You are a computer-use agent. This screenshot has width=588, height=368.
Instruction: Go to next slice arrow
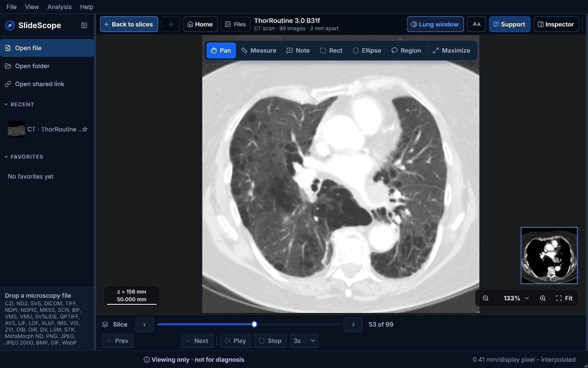click(353, 325)
